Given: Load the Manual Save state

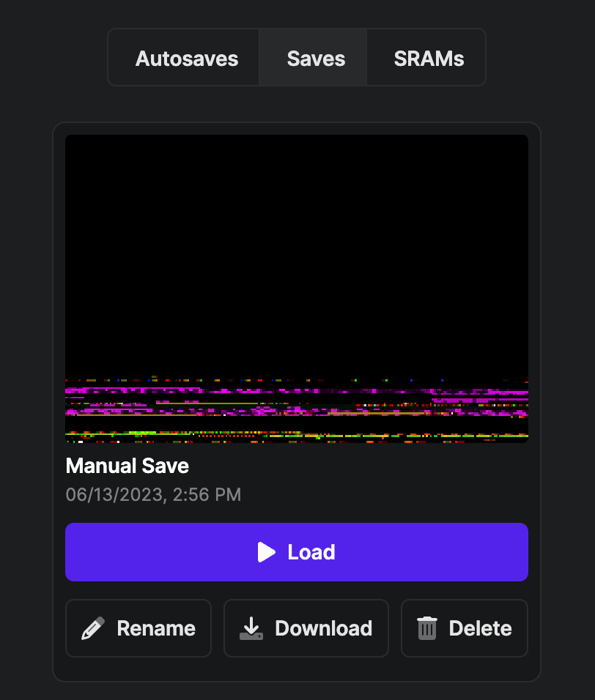Looking at the screenshot, I should 297,552.
